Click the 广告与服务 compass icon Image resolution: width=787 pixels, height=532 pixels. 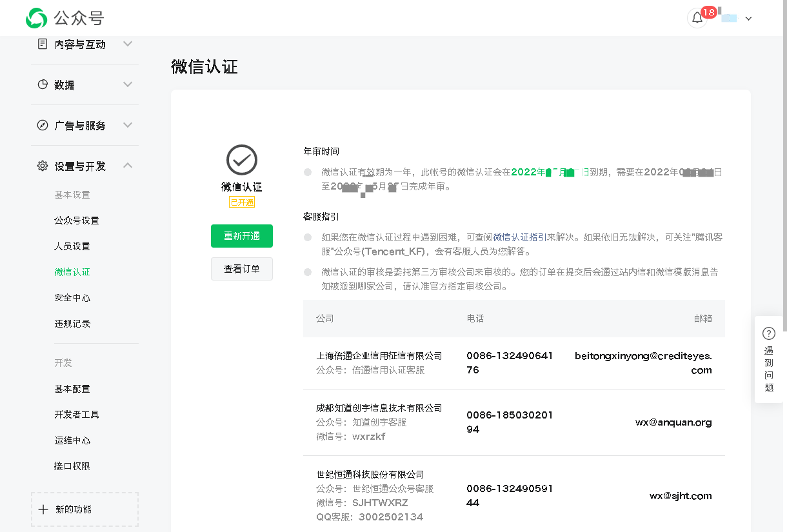tap(43, 125)
